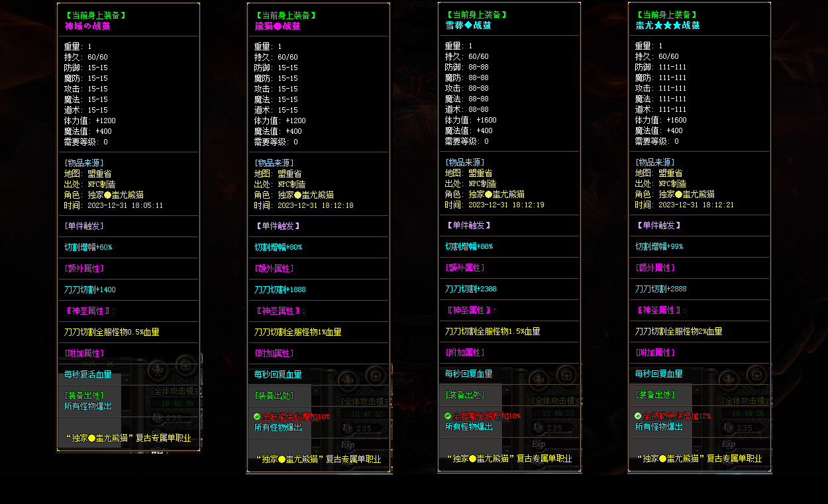
Task: Open the bag icon in 蚩尤★★★战鼓 panel
Action: [x=756, y=375]
